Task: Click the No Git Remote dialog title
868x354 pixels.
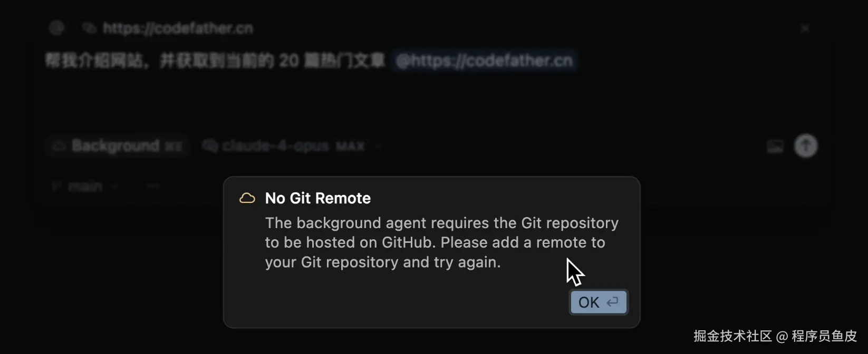Action: click(x=318, y=198)
